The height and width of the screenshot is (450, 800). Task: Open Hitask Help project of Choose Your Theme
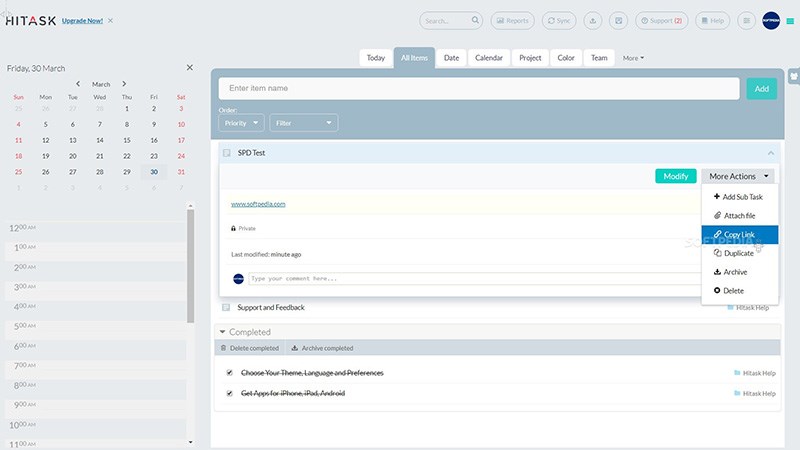755,373
